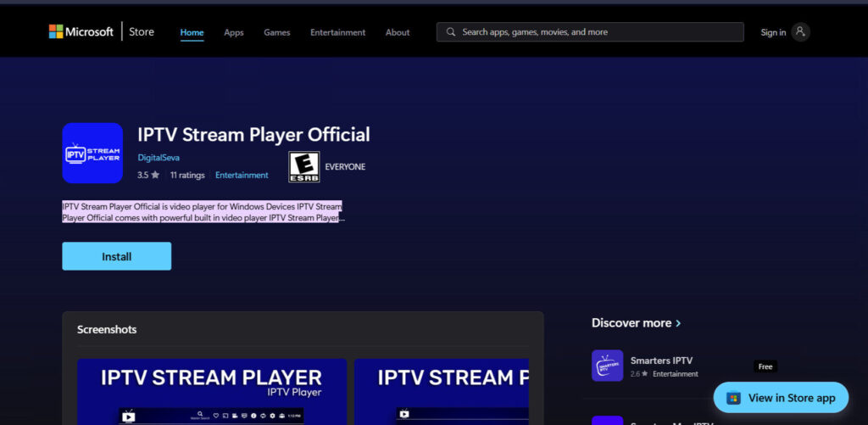Click the View in Store app button
The image size is (868, 425).
[781, 398]
